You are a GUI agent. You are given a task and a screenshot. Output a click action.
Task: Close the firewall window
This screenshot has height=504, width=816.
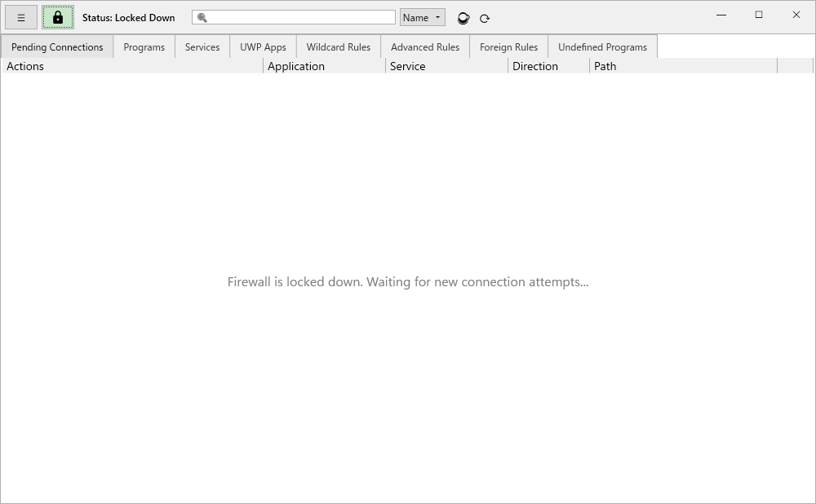(796, 15)
